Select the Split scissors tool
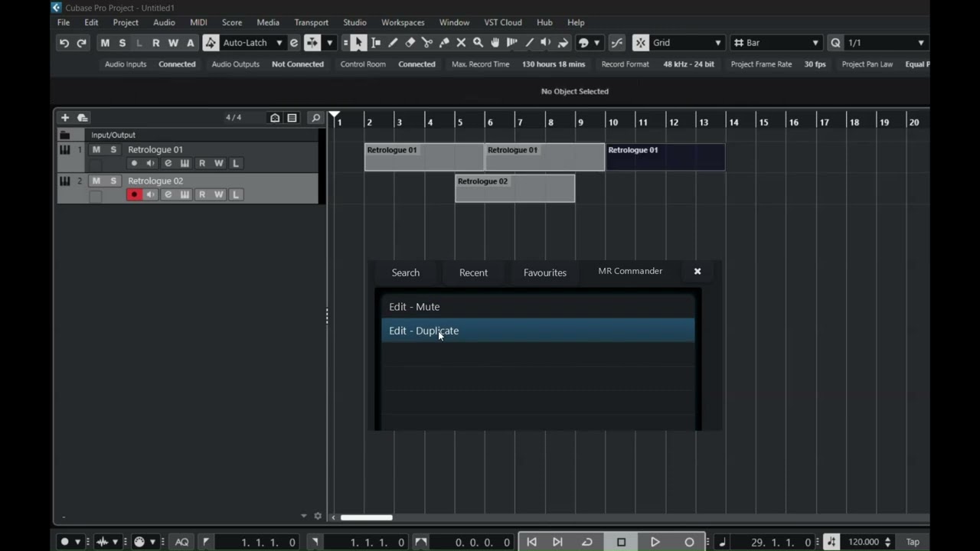The width and height of the screenshot is (980, 551). 427,43
